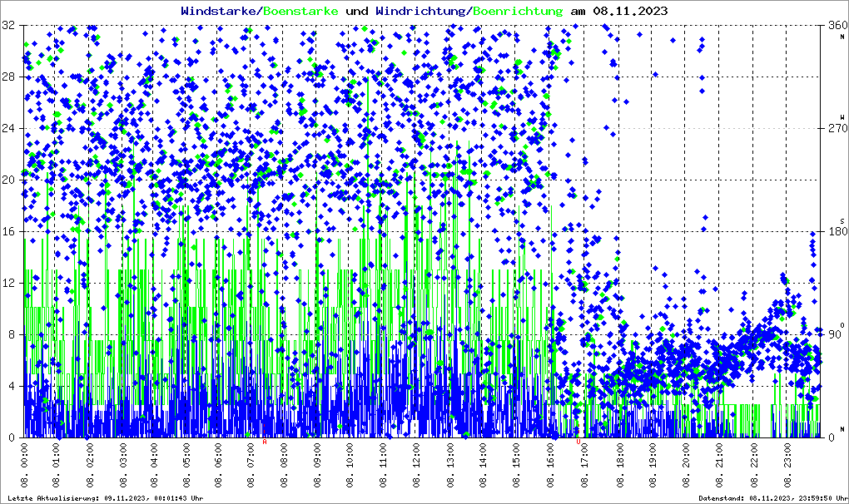Viewport: 849px width, 504px height.
Task: Click the 180 degree right axis label
Action: [x=835, y=232]
